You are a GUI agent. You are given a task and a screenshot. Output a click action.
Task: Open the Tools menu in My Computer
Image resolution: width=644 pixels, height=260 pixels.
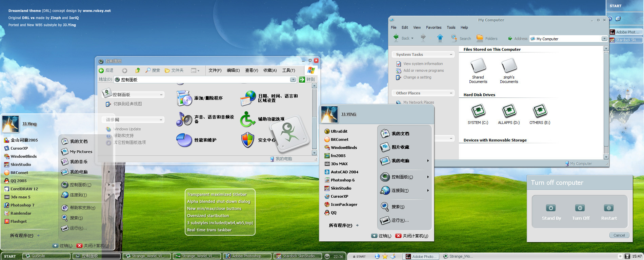click(x=451, y=27)
